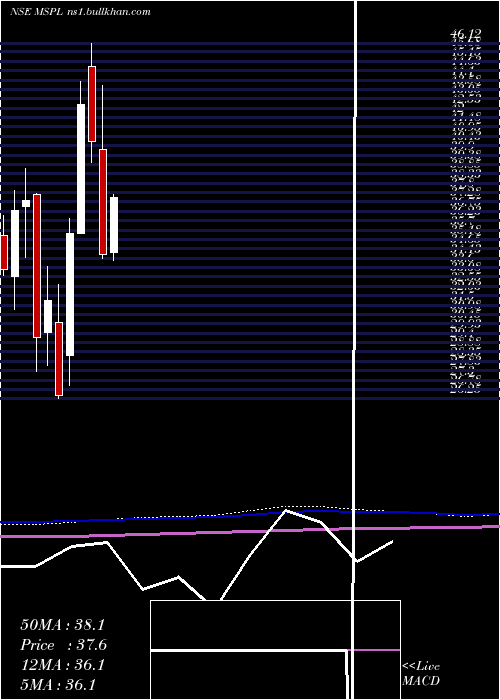Click the Price : 37.6 value text

pos(63,645)
